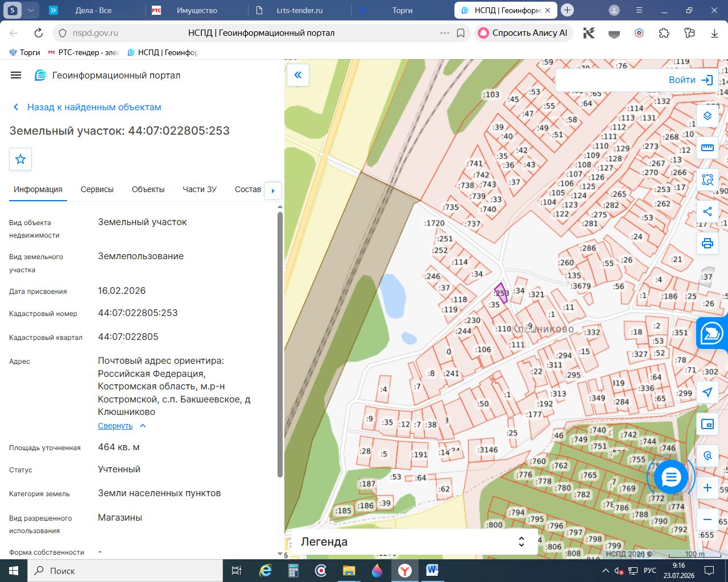Open the НСПД | Геоинформ bookmark

[x=163, y=52]
